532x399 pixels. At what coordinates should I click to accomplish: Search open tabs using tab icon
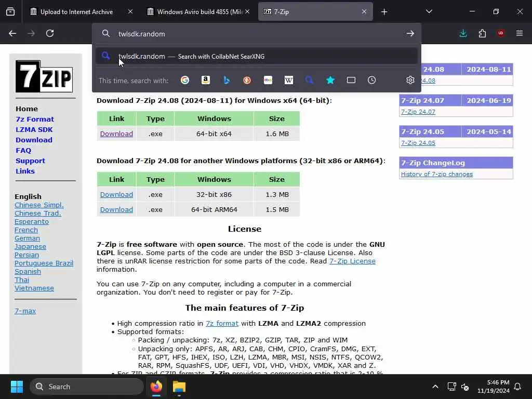[x=351, y=80]
